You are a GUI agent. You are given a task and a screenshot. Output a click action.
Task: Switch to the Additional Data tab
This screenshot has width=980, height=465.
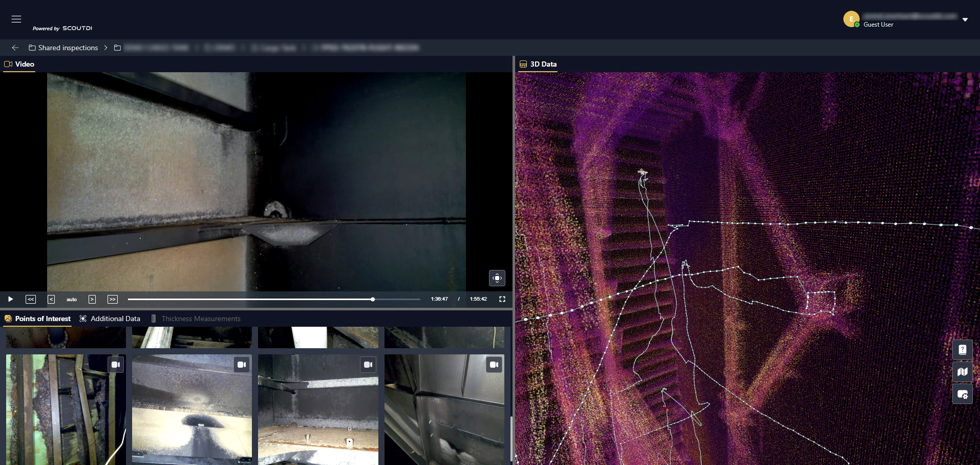point(110,319)
